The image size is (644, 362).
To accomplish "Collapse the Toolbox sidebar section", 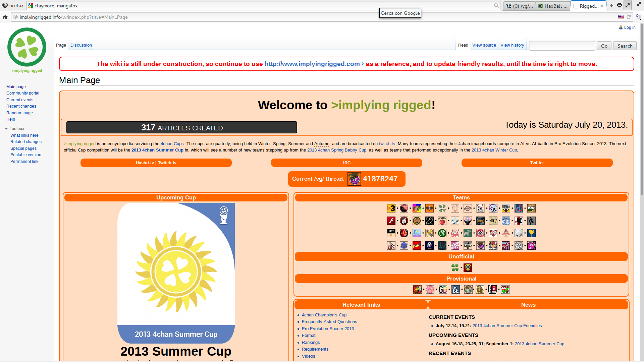I will tap(6, 129).
